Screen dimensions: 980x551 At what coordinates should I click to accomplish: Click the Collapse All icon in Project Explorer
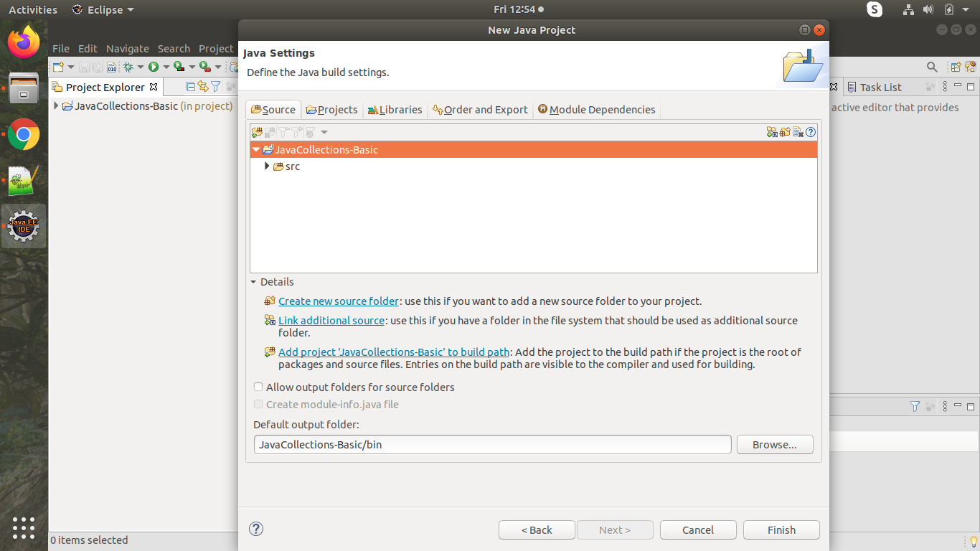click(x=191, y=87)
